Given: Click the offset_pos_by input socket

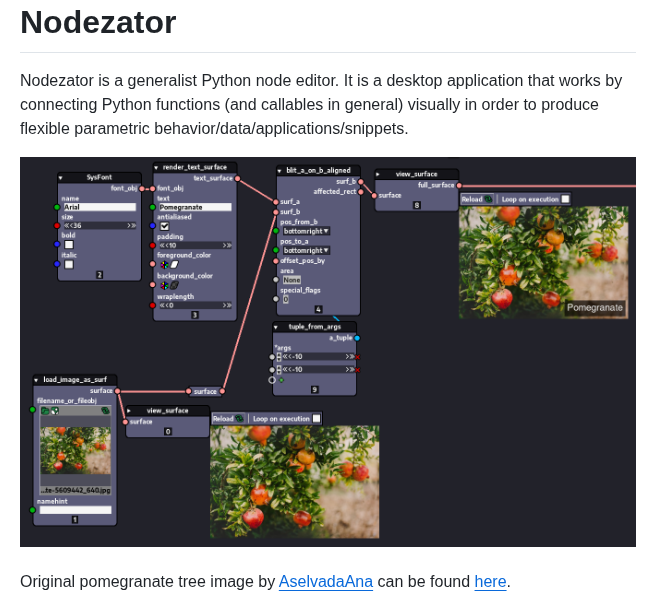Looking at the screenshot, I should (276, 261).
